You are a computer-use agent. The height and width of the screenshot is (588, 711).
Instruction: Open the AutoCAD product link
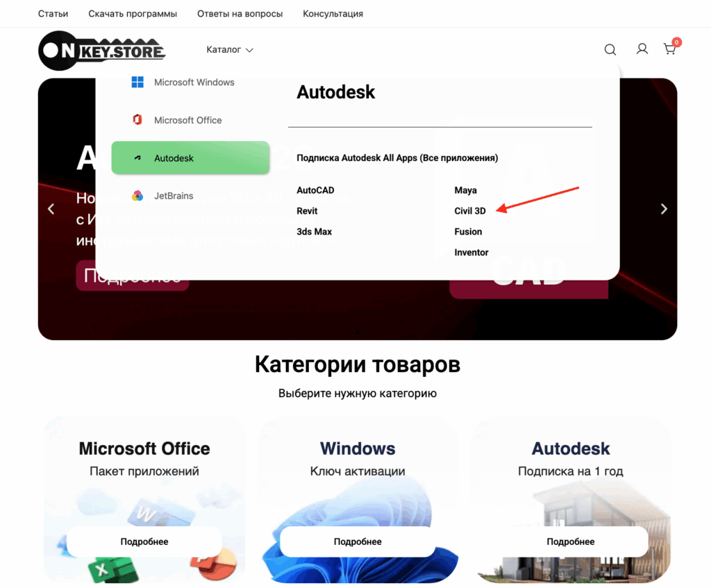click(x=315, y=190)
